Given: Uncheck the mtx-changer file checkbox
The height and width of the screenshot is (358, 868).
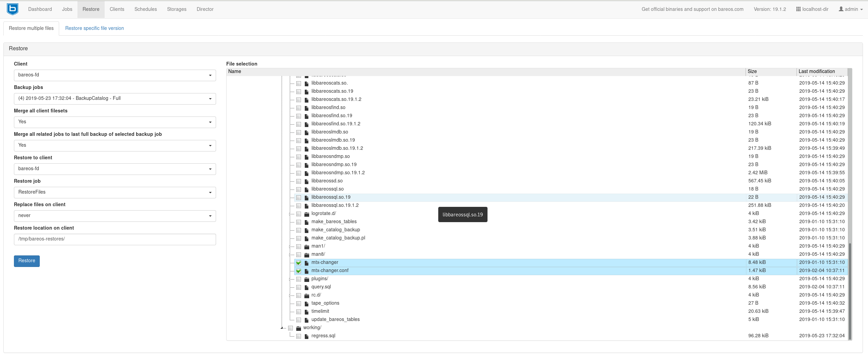Looking at the screenshot, I should coord(299,263).
